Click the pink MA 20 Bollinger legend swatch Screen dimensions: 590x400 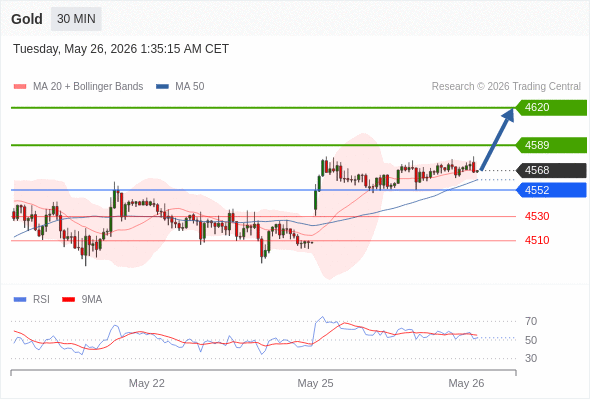click(20, 87)
